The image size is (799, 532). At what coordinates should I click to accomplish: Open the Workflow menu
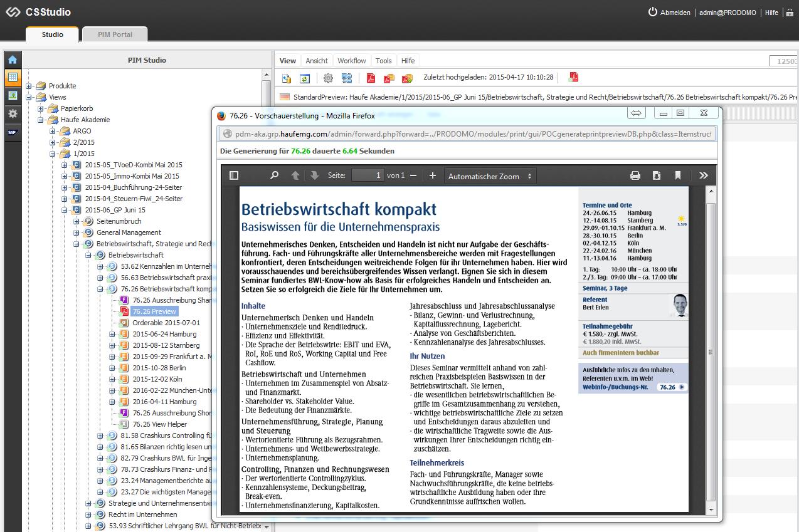click(351, 61)
